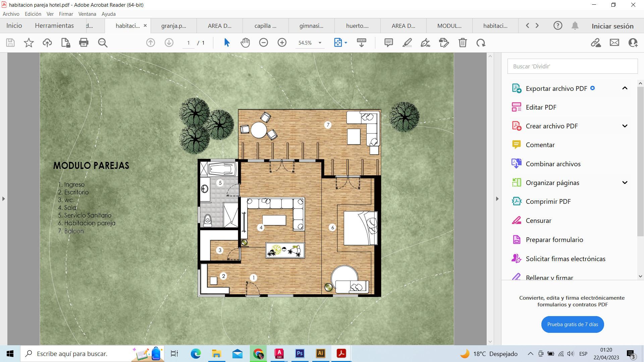Expand the Organizar páginas options

(625, 183)
